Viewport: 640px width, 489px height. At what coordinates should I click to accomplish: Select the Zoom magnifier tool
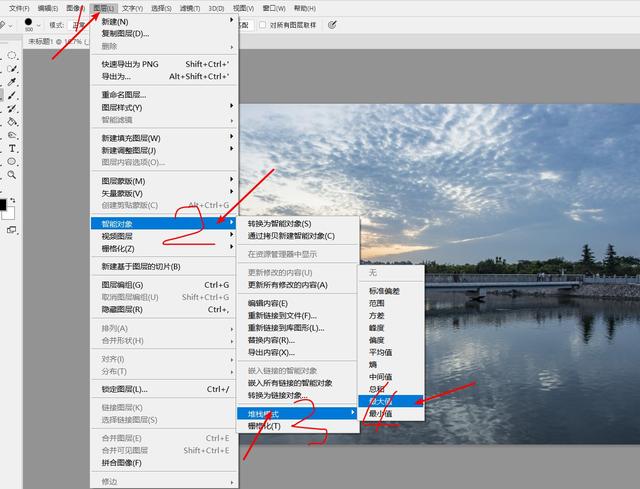tap(13, 175)
